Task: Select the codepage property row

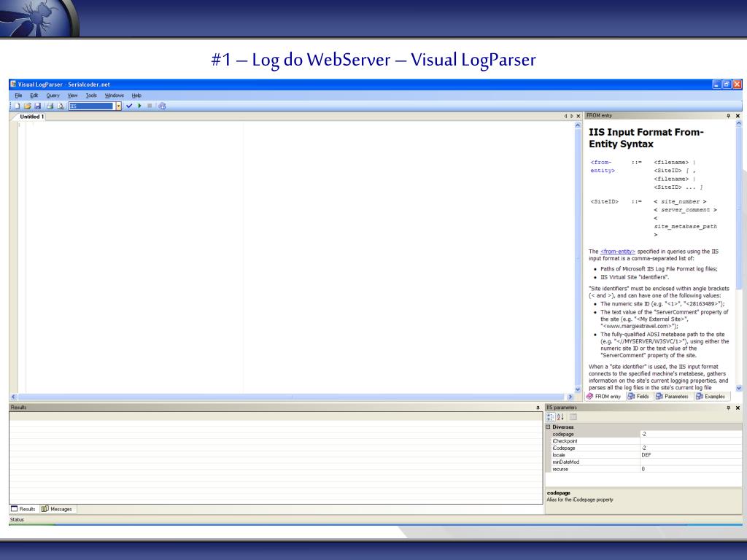Action: [643, 435]
